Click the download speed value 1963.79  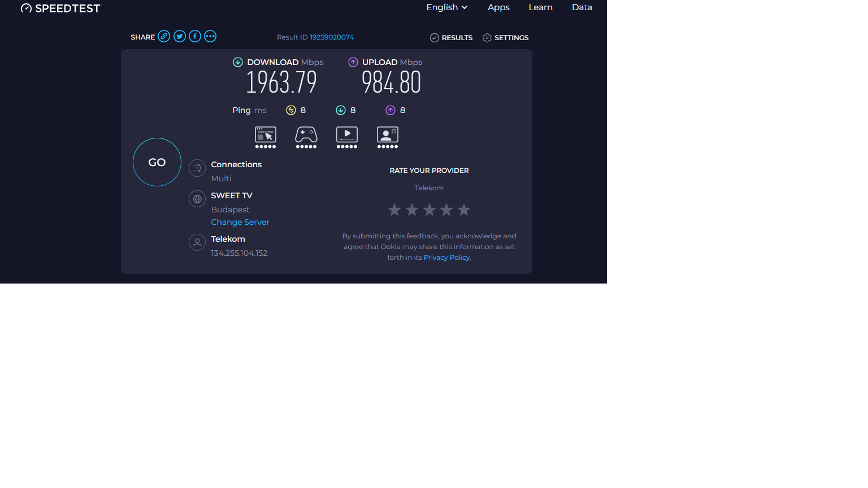click(x=281, y=83)
